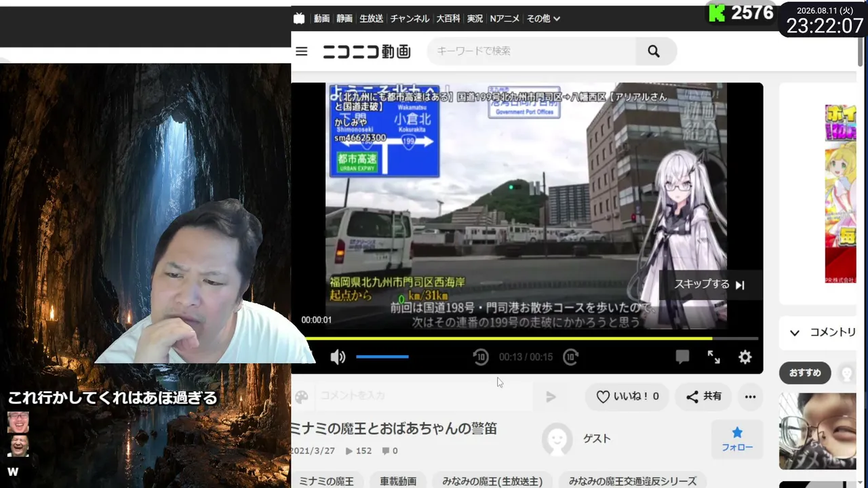Focus the keyword search field
Image resolution: width=868 pixels, height=488 pixels.
(x=532, y=51)
